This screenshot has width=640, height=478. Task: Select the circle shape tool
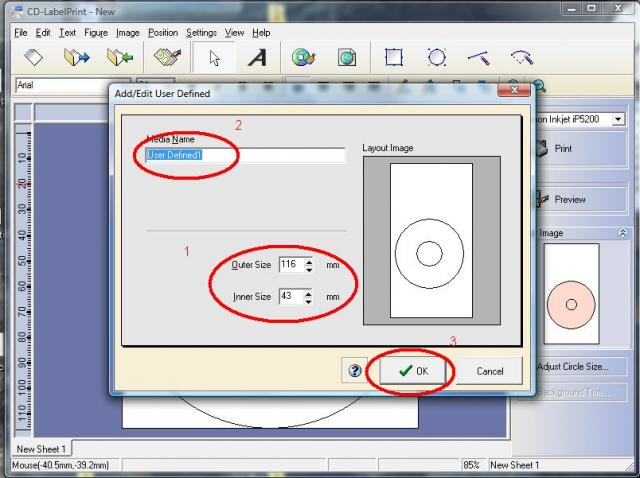click(x=437, y=58)
